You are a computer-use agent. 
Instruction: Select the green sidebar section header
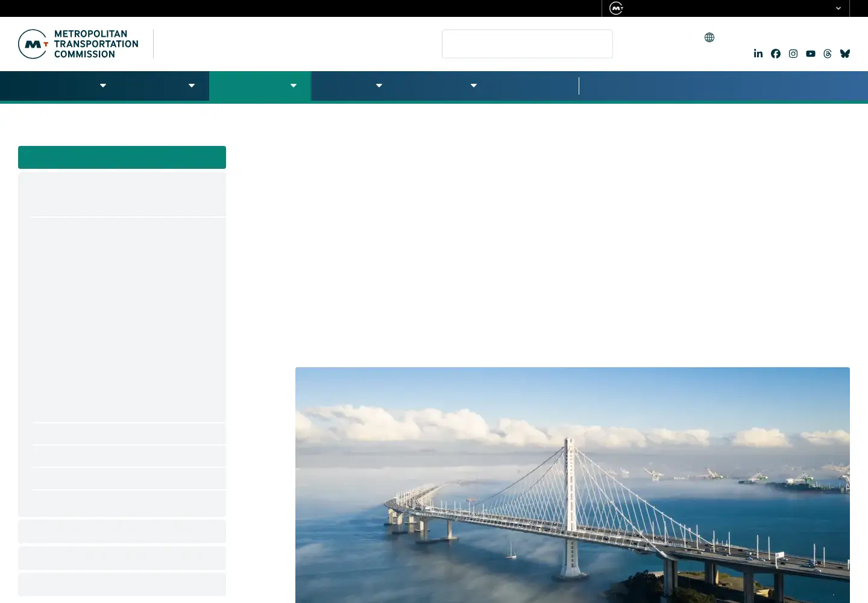[122, 157]
